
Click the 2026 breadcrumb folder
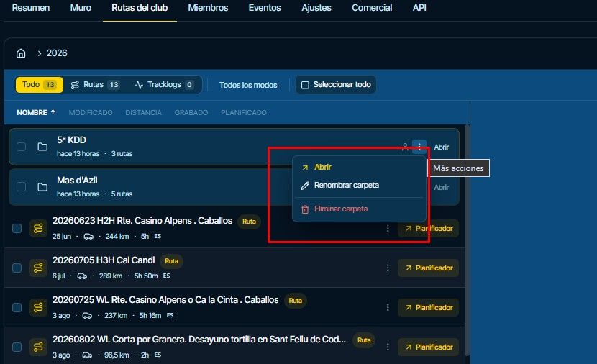pos(57,53)
